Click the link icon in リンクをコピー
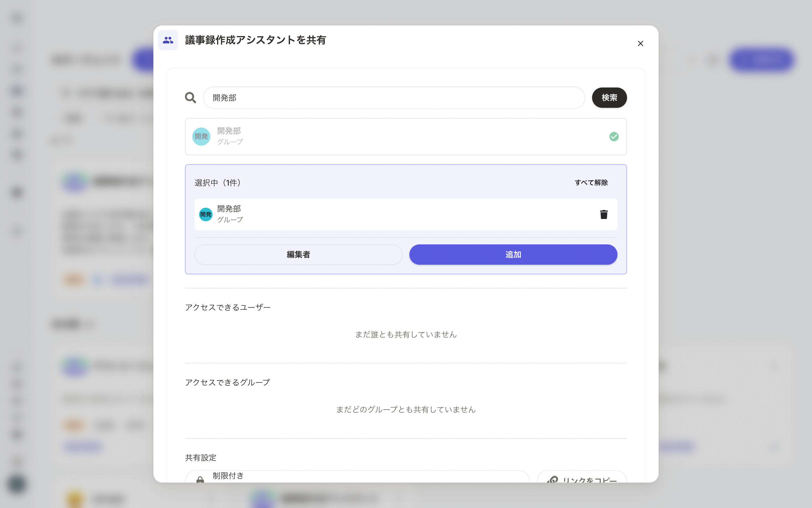The width and height of the screenshot is (812, 508). 552,479
